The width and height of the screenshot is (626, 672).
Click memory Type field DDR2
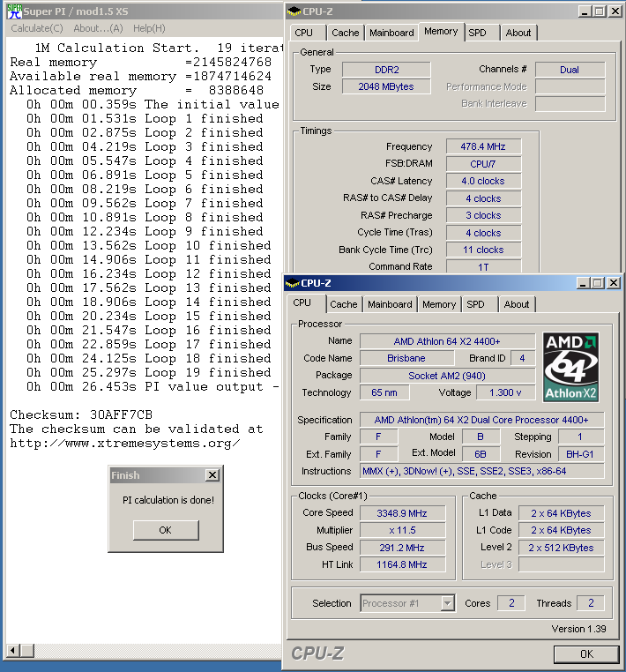(386, 70)
